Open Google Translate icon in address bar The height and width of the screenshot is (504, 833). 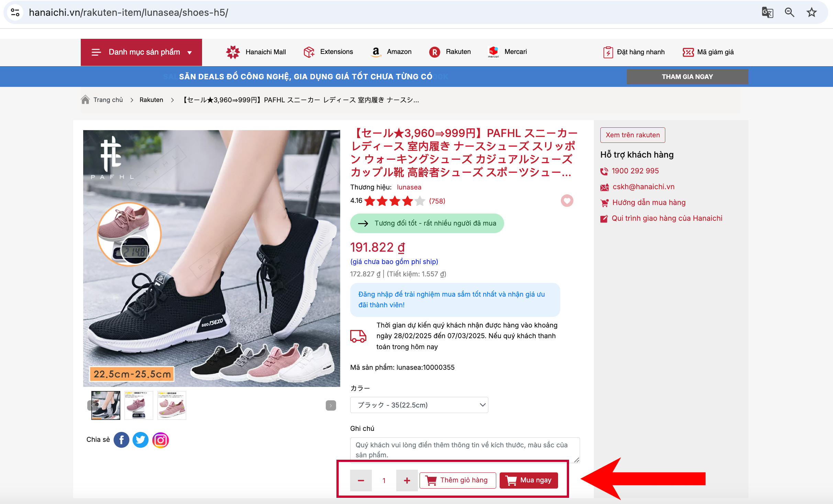[767, 13]
